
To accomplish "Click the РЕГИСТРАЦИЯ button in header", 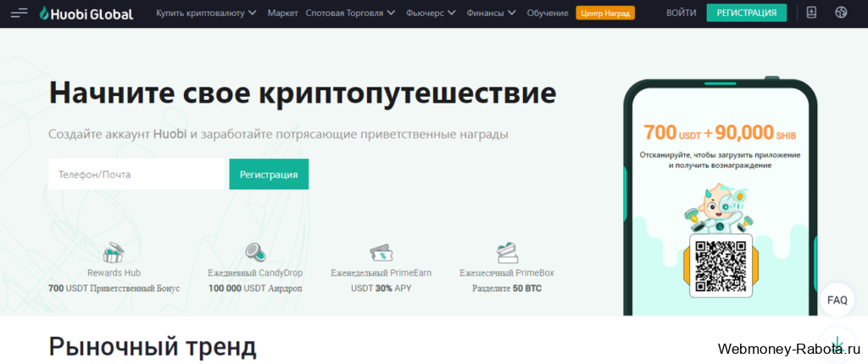I will [746, 13].
